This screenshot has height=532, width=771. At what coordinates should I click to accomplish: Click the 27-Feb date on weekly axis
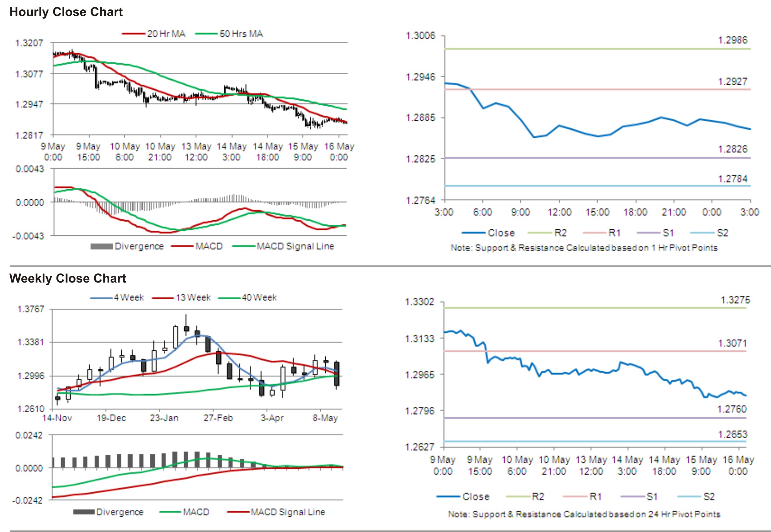[218, 418]
